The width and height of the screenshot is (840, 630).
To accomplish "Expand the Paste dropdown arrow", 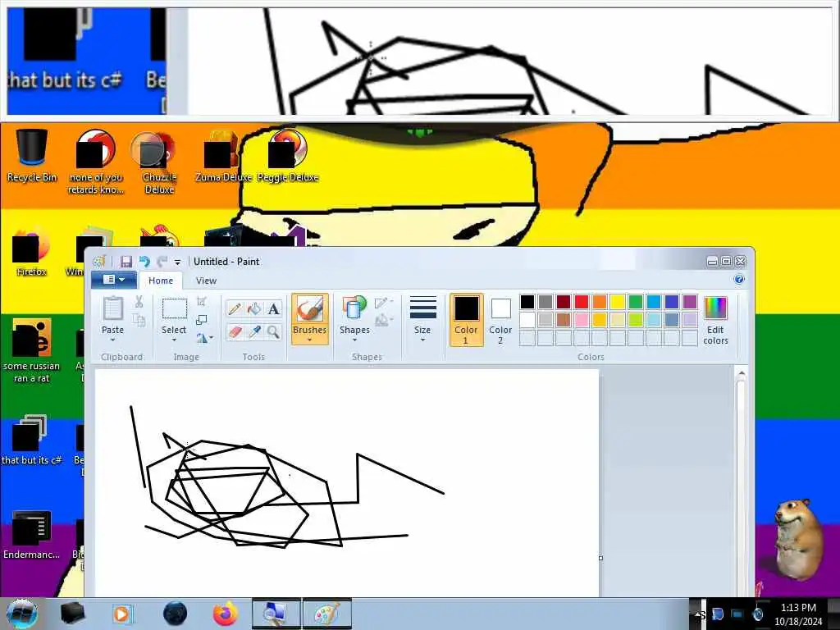I will 112,340.
